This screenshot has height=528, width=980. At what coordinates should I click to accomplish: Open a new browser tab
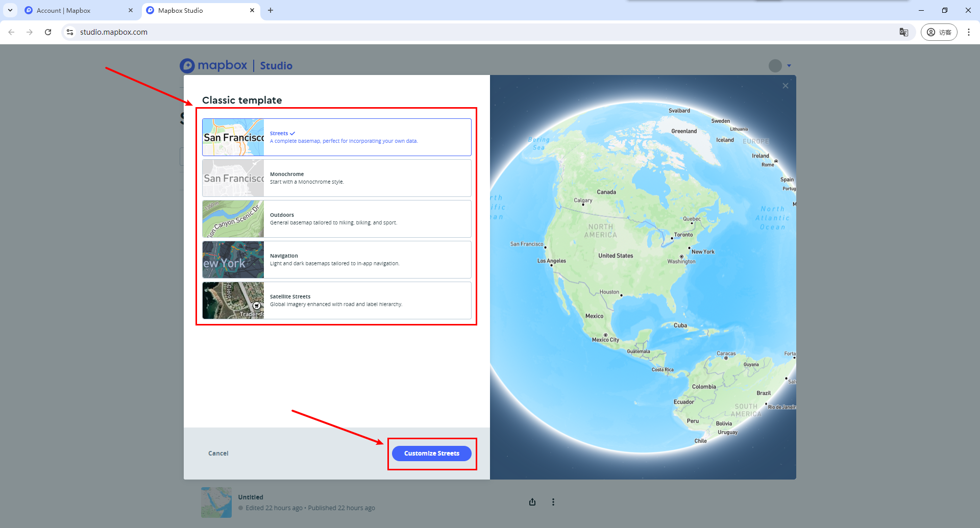271,10
